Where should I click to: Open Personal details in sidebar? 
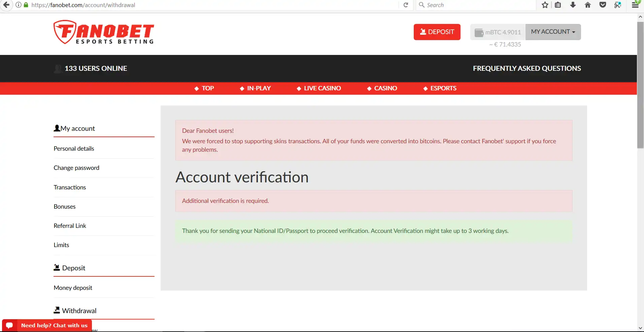coord(74,149)
